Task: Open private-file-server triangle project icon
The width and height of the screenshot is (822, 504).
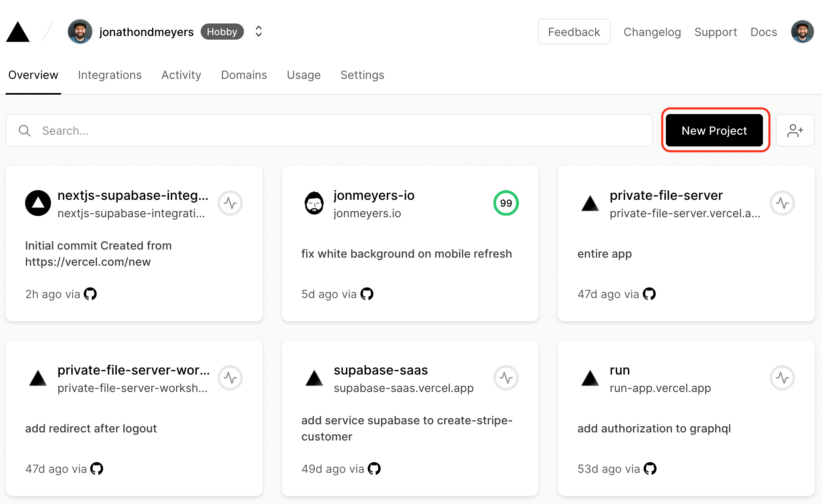Action: pos(590,203)
